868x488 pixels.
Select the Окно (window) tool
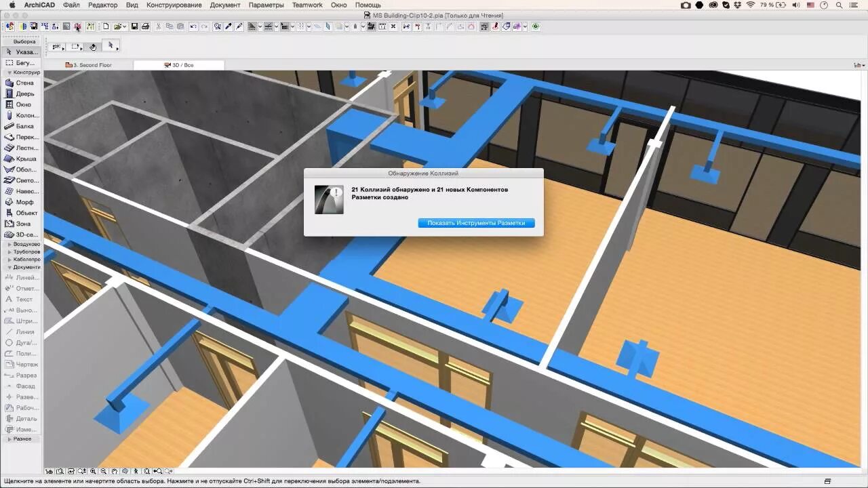21,104
